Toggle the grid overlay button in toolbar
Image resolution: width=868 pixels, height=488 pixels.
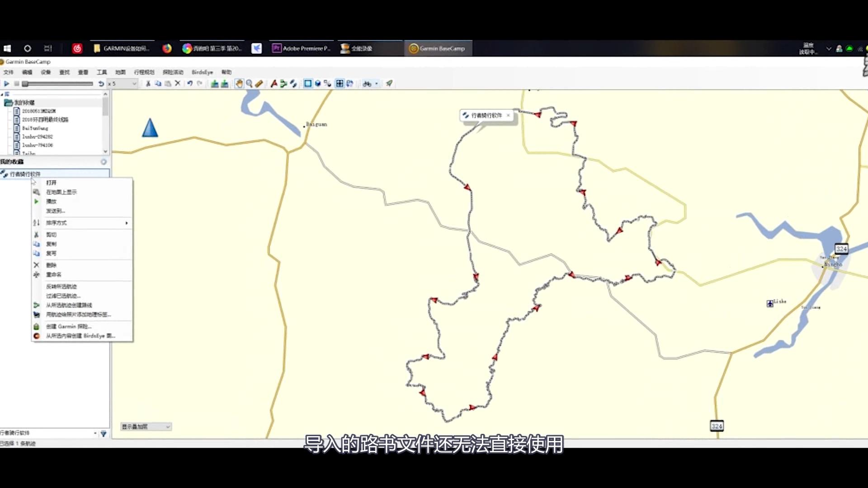coord(340,83)
